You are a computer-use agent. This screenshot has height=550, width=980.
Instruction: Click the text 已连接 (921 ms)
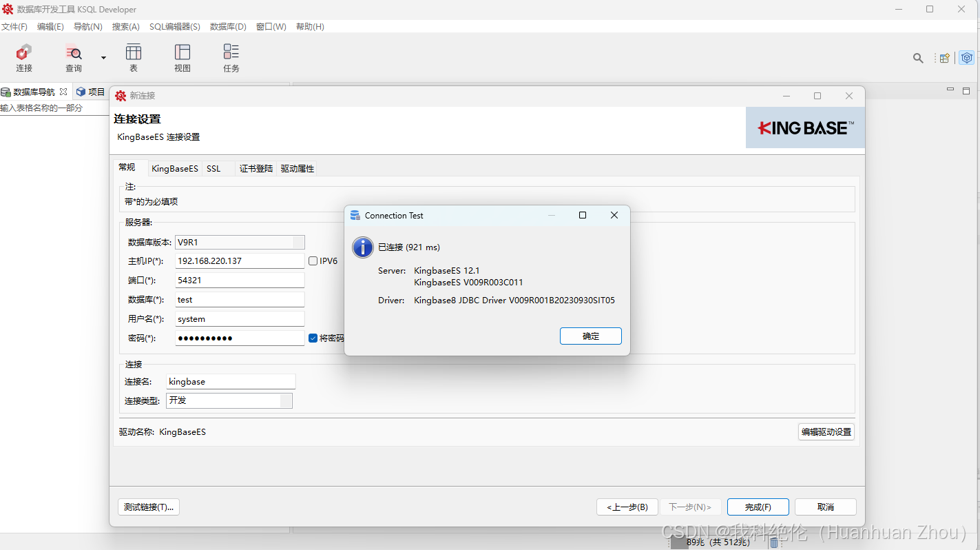tap(409, 247)
